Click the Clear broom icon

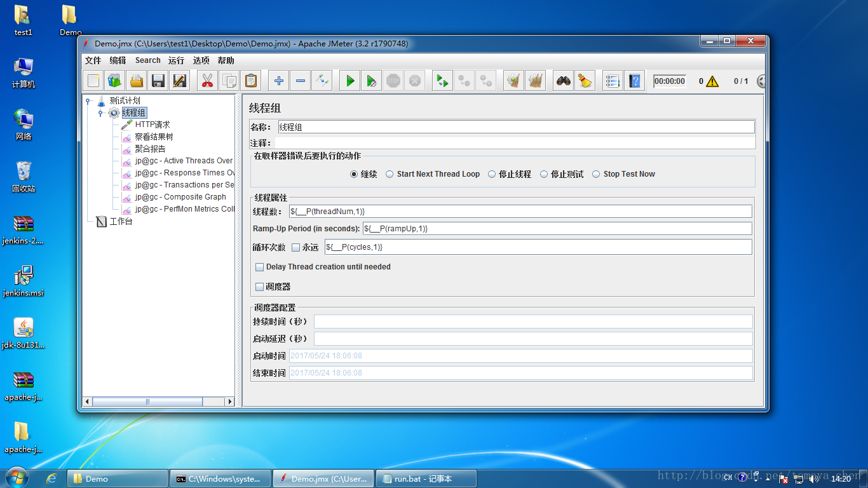(513, 81)
